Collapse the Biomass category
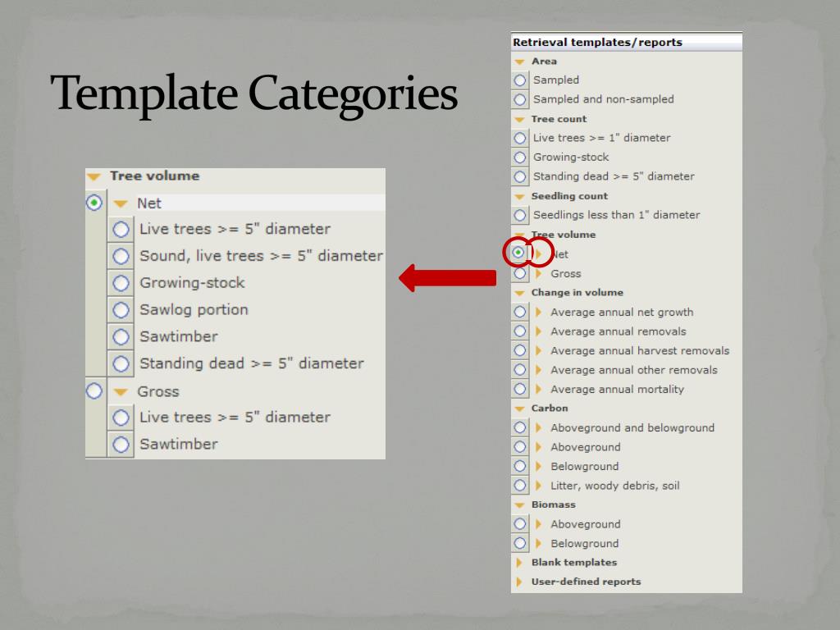Screen dimensions: 840x630 click(x=519, y=505)
